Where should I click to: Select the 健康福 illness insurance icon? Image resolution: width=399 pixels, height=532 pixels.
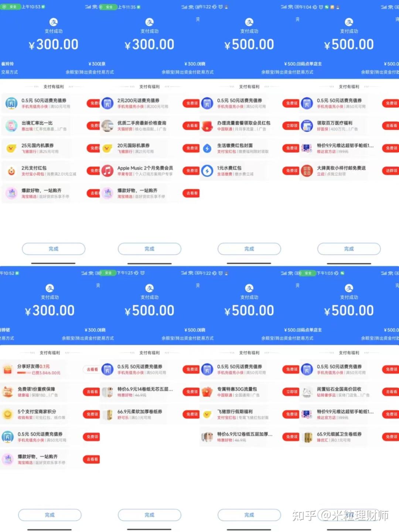pos(8,392)
